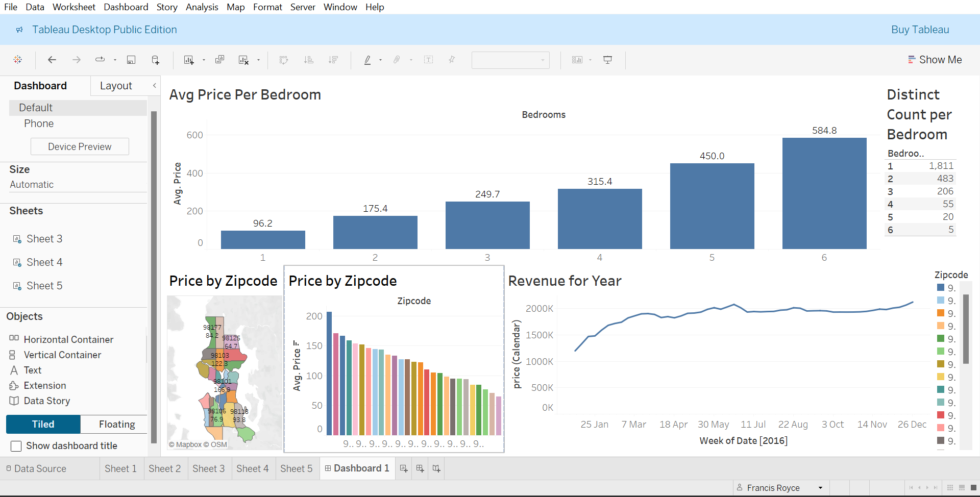Collapse the Layout panel with the chevron
Image resolution: width=980 pixels, height=497 pixels.
(x=154, y=86)
